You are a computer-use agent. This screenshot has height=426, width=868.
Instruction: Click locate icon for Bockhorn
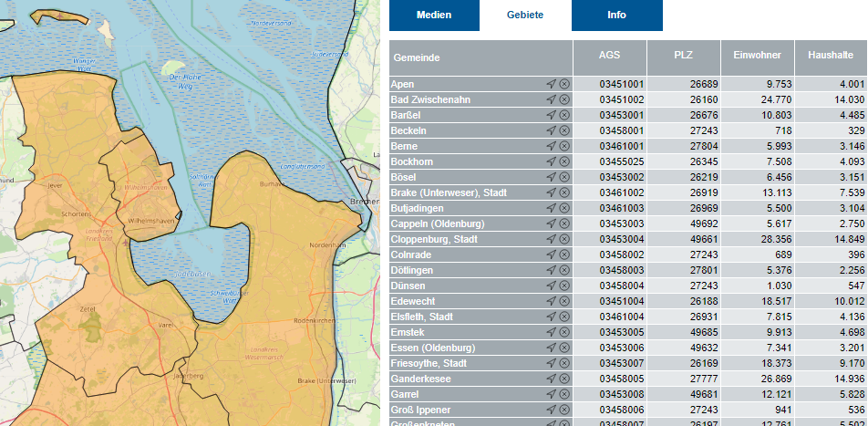coord(551,161)
